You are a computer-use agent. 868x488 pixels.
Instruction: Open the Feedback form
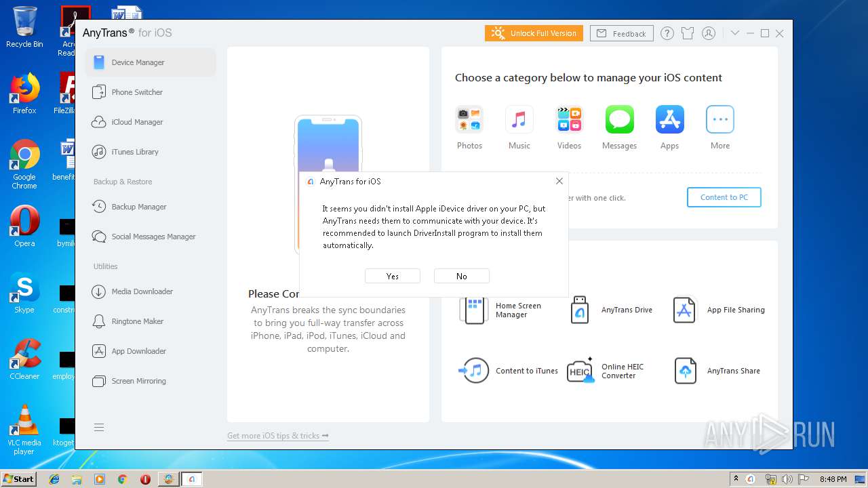point(622,33)
